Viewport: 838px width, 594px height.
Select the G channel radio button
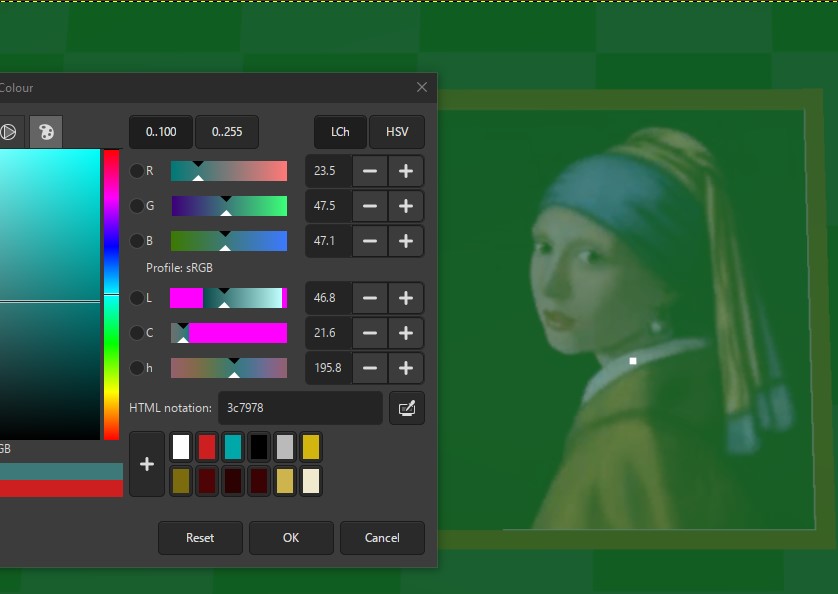click(137, 206)
